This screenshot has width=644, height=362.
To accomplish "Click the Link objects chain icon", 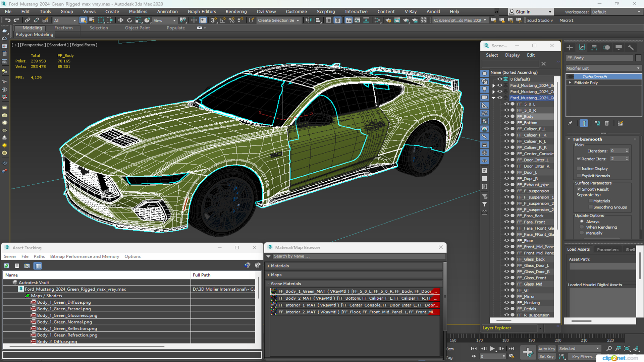I will [x=28, y=20].
